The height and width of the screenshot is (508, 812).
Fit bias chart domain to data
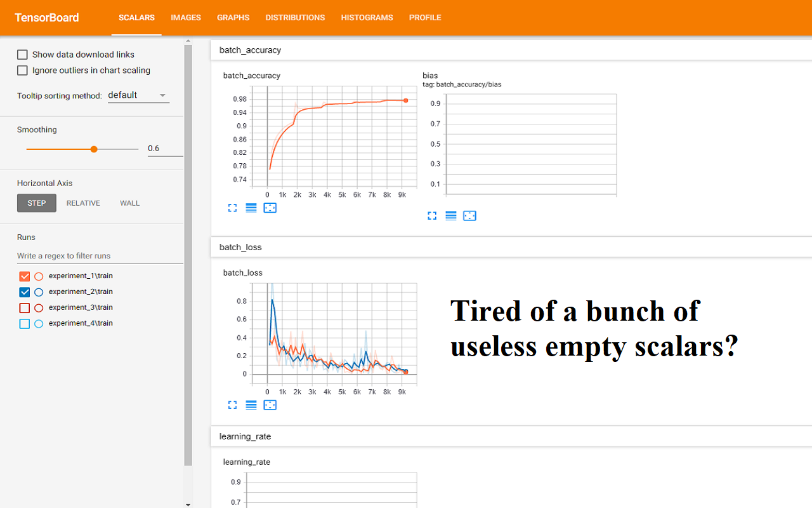(470, 215)
